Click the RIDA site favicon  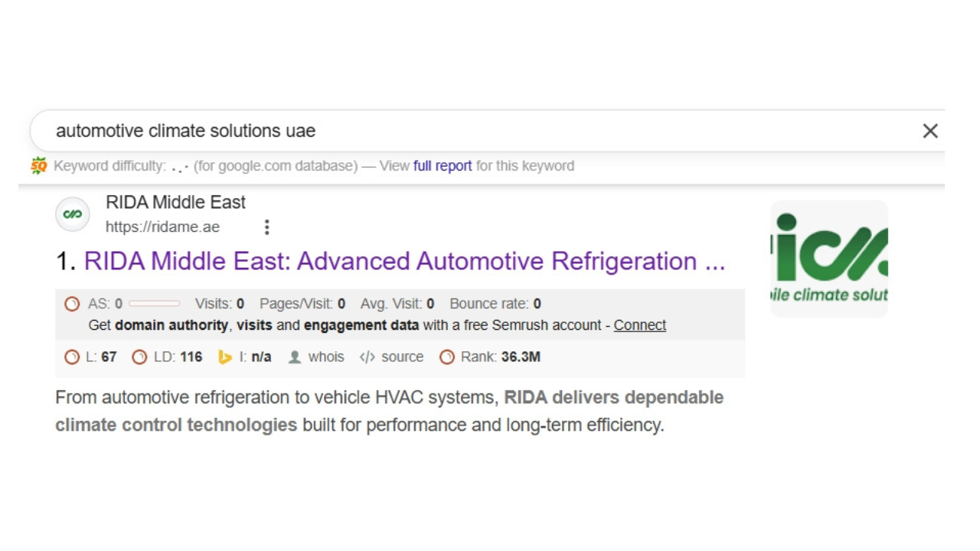pyautogui.click(x=73, y=214)
